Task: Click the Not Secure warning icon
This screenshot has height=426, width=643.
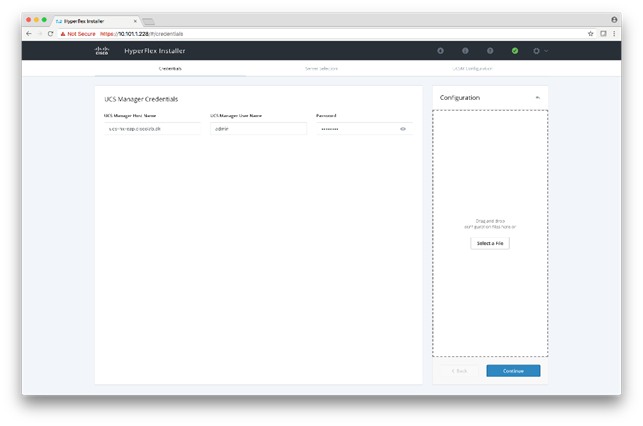Action: pyautogui.click(x=63, y=34)
